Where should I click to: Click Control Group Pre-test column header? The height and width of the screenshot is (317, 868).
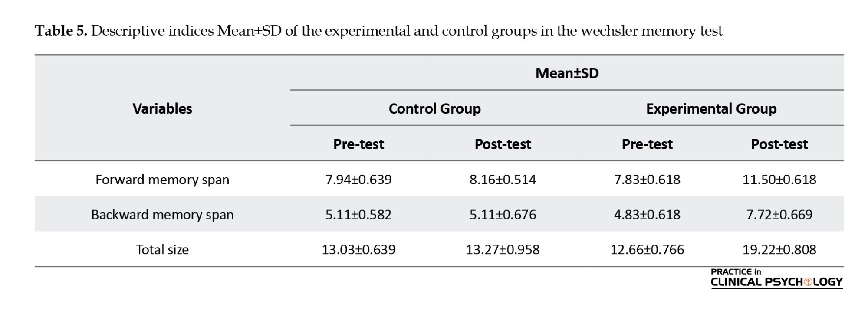[358, 144]
